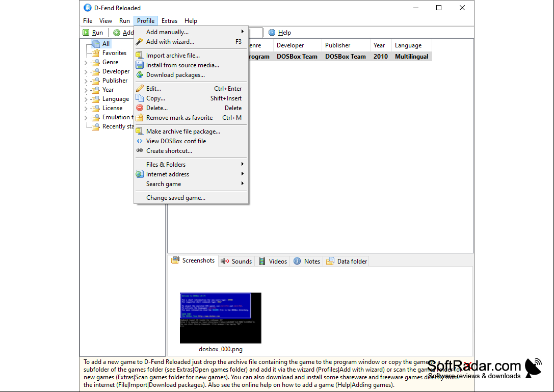Sort list by Language column header
Image resolution: width=554 pixels, height=392 pixels.
pos(412,45)
